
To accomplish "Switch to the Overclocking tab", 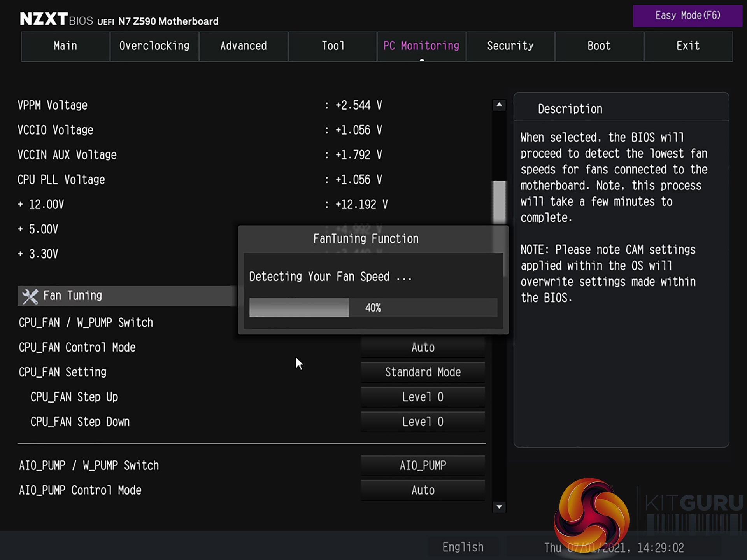I will (154, 46).
